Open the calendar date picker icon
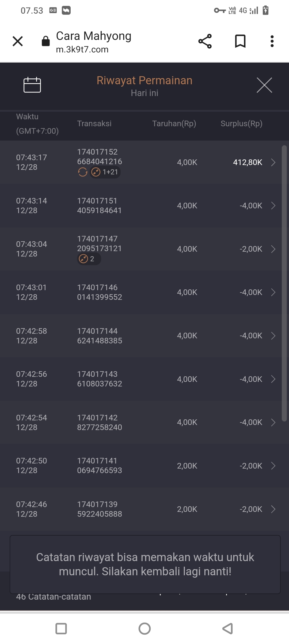 pyautogui.click(x=32, y=85)
